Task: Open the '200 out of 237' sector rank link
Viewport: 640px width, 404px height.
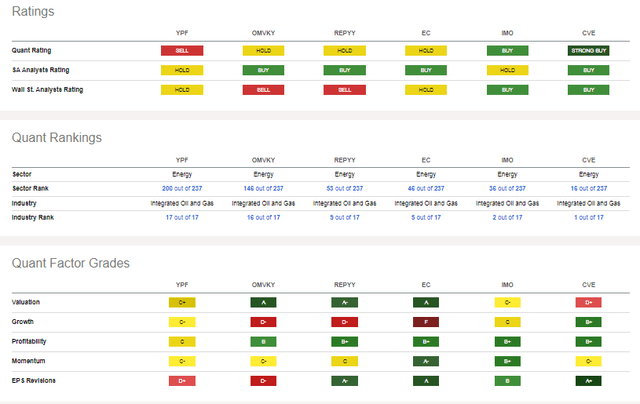Action: coord(182,189)
